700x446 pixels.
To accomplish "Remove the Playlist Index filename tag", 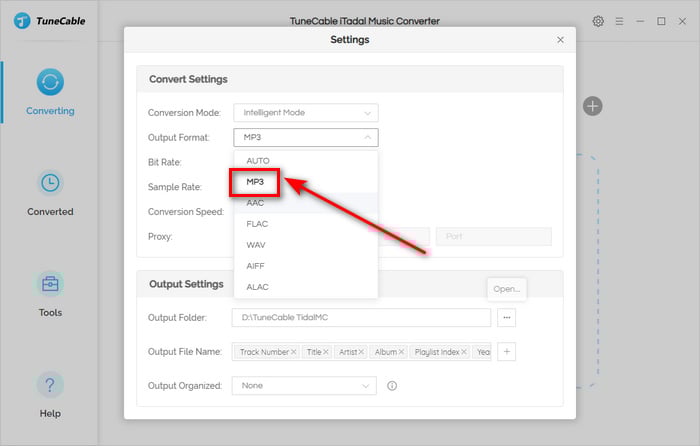I will [464, 352].
